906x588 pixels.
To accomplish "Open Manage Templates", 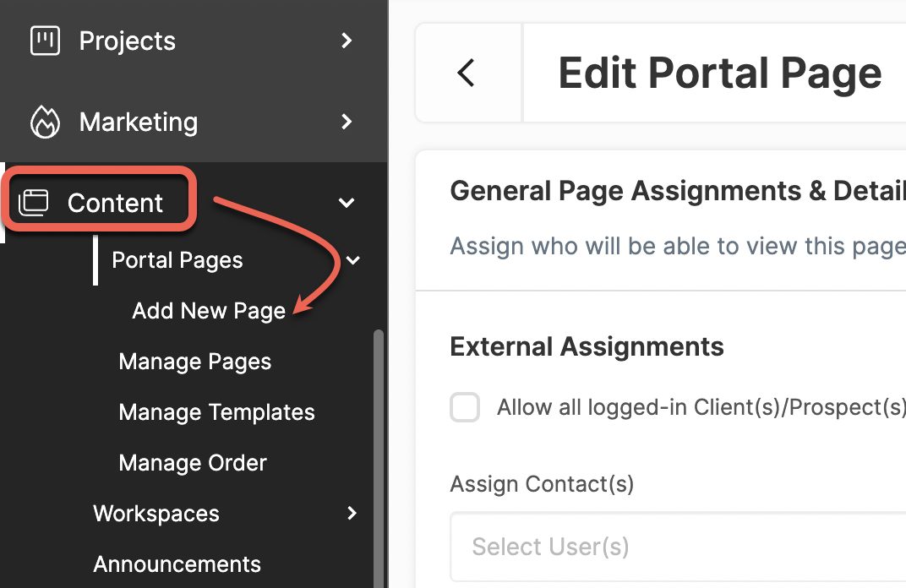I will (216, 412).
